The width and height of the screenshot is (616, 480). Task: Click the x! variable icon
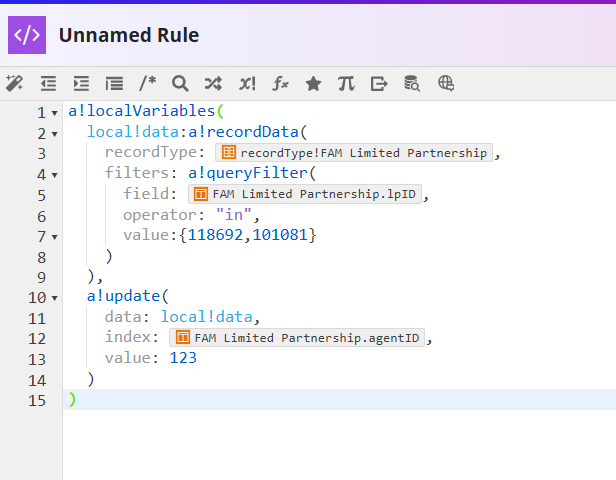[x=247, y=83]
